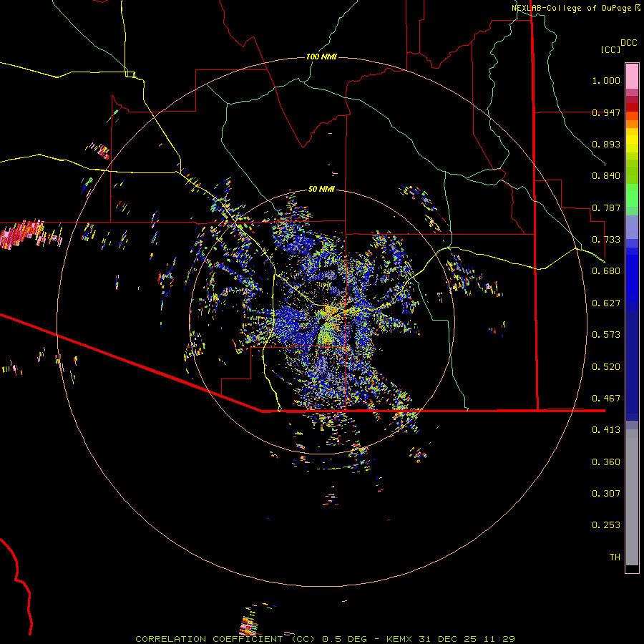This screenshot has width=644, height=644.
Task: Click the 0.253 scale value
Action: click(x=606, y=525)
